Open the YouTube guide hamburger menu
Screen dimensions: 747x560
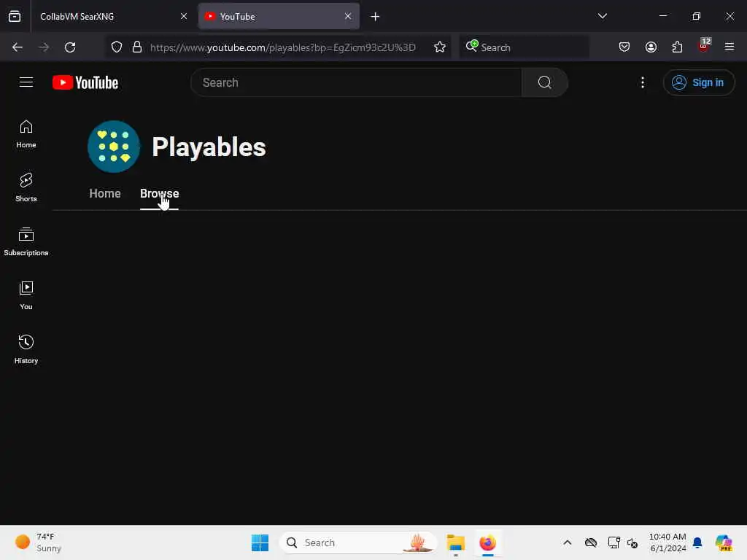pyautogui.click(x=26, y=82)
